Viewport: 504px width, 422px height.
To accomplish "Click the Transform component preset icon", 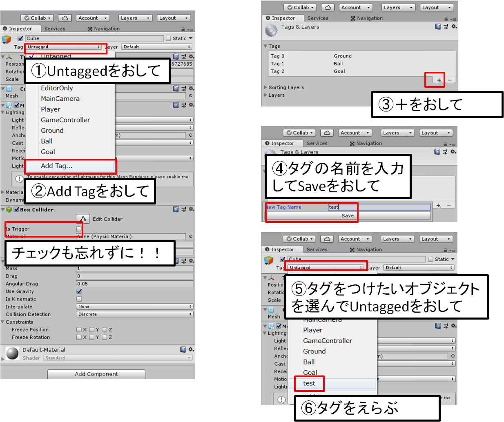I will [x=184, y=56].
